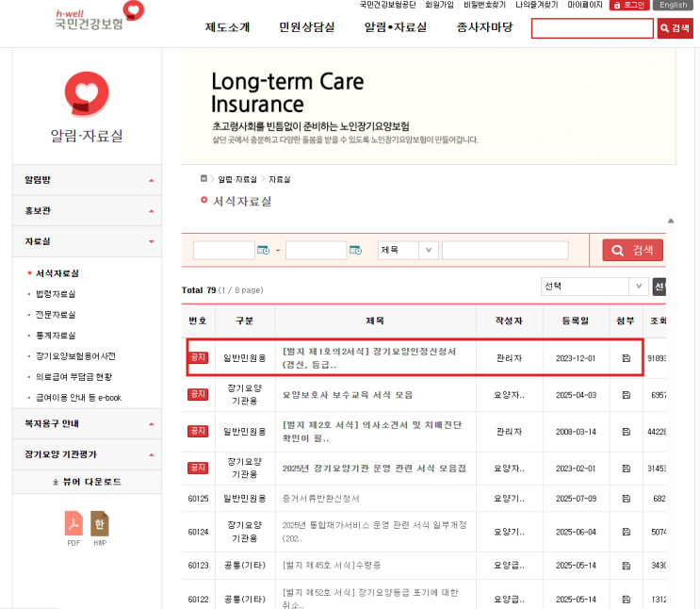Click the h-well 국민건강보험 logo
The width and height of the screenshot is (700, 609).
[x=99, y=16]
